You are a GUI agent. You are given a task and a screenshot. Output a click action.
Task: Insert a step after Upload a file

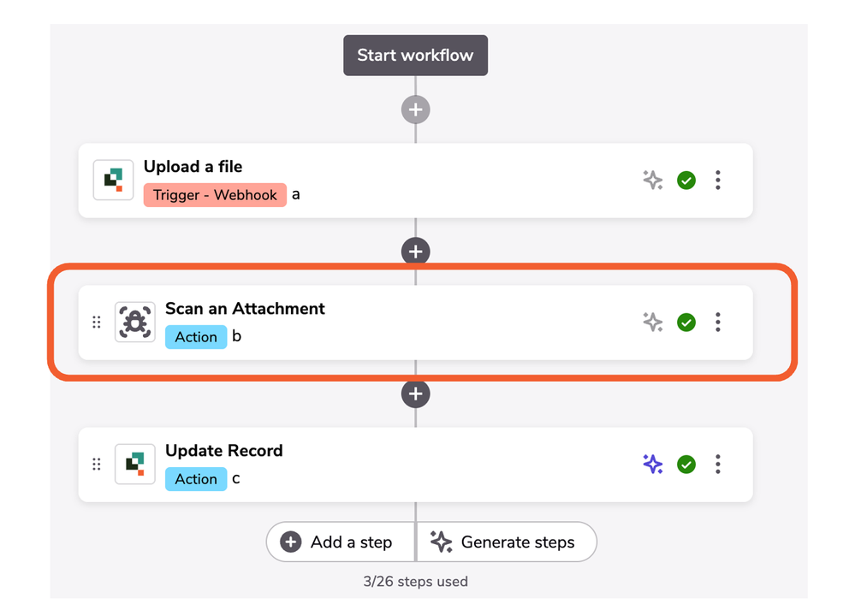point(415,252)
